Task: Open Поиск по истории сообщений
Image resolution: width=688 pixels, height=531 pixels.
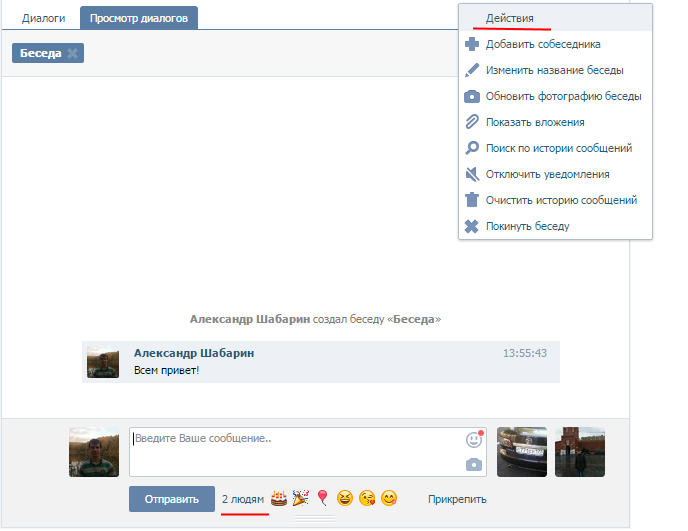Action: click(558, 148)
